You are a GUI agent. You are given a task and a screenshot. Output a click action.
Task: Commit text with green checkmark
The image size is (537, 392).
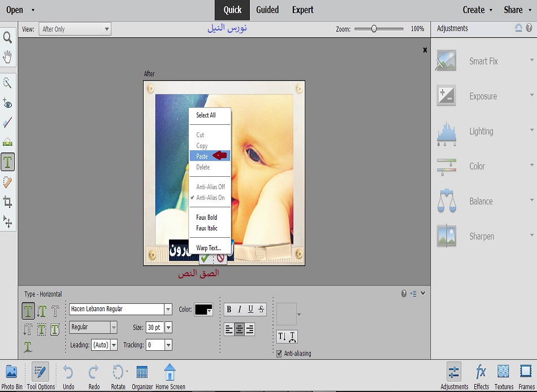point(205,258)
